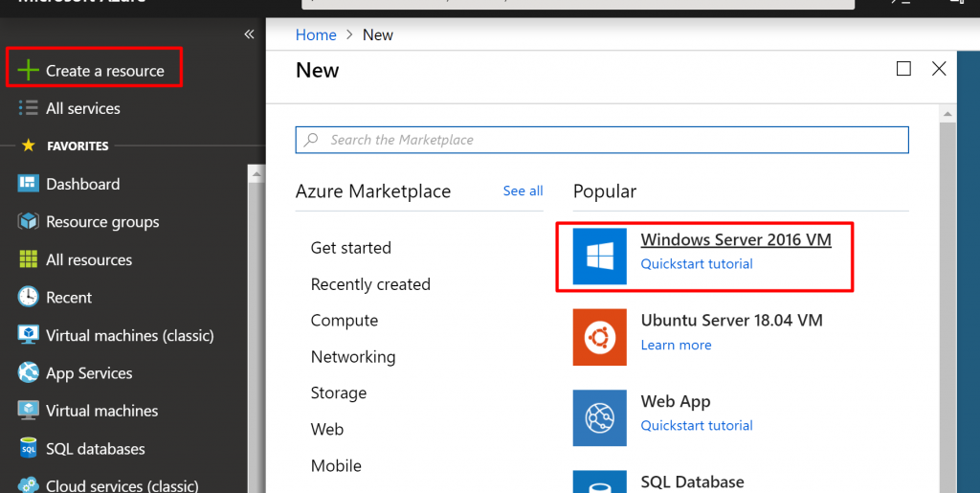Viewport: 980px width, 493px height.
Task: Click the App Services globe icon
Action: pos(28,373)
